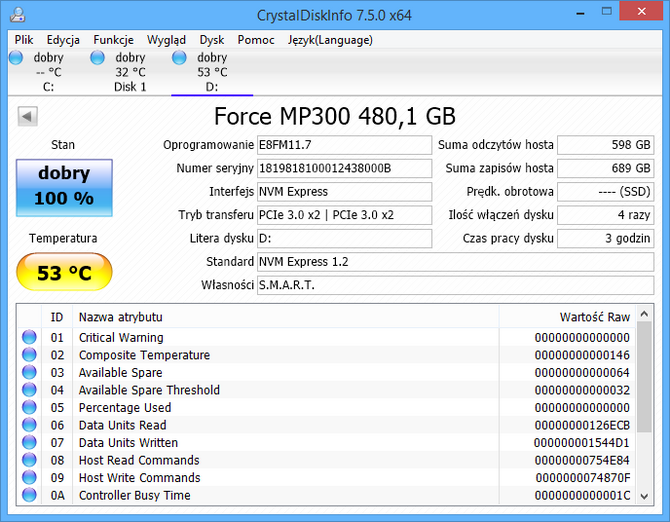Select the Controller Busy Time attribute name
The image size is (670, 522).
pos(135,495)
